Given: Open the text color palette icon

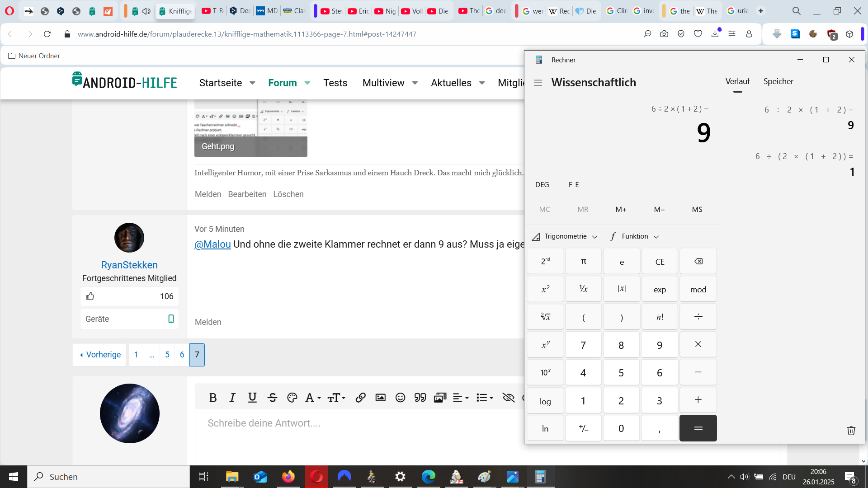Looking at the screenshot, I should [x=292, y=398].
